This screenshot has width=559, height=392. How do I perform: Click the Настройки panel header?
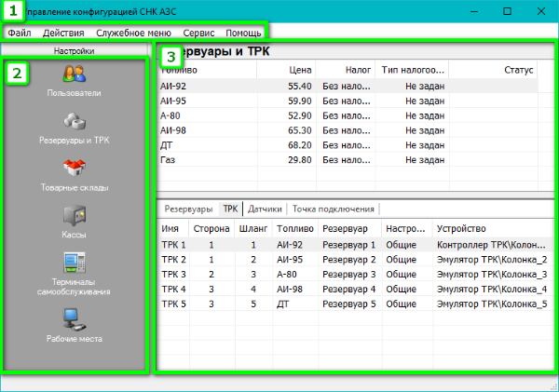(74, 50)
